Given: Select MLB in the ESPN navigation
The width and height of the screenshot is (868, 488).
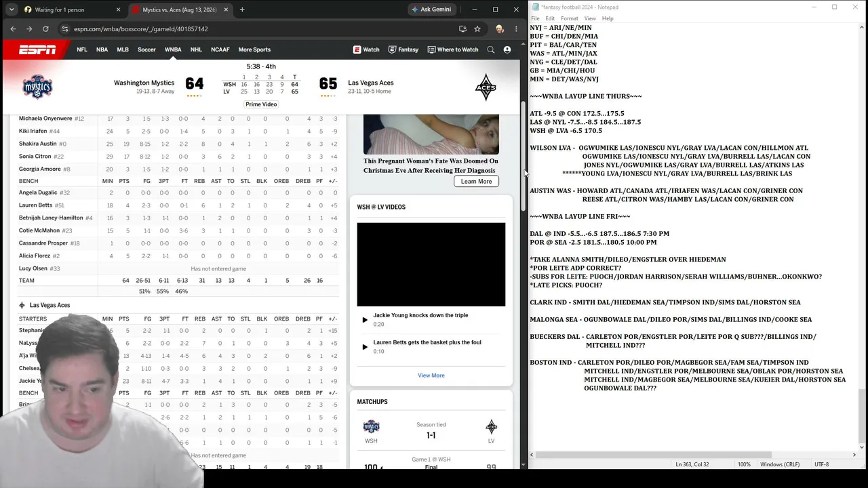Looking at the screenshot, I should (123, 49).
